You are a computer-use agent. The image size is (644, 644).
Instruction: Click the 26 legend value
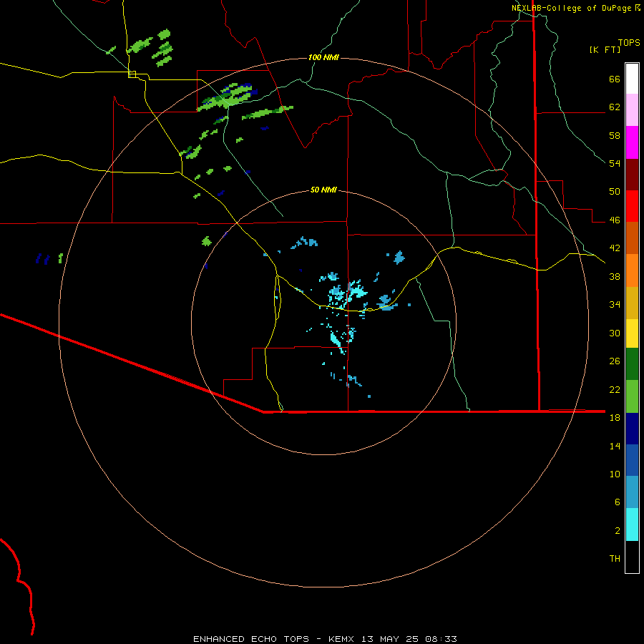pyautogui.click(x=615, y=361)
